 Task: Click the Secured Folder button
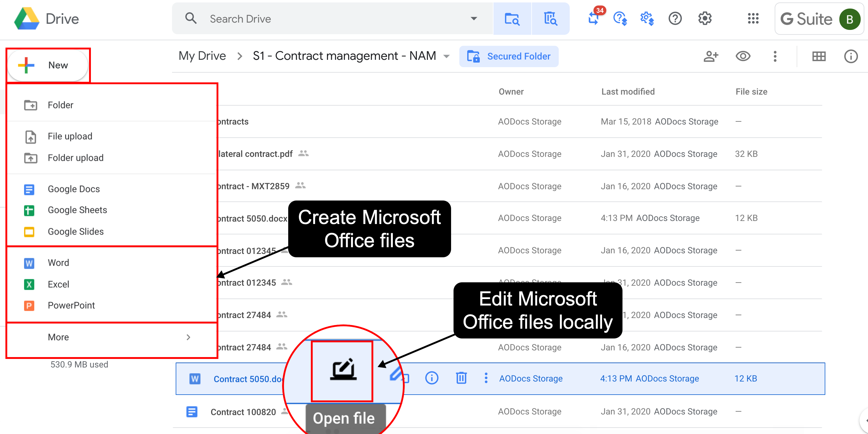point(509,56)
